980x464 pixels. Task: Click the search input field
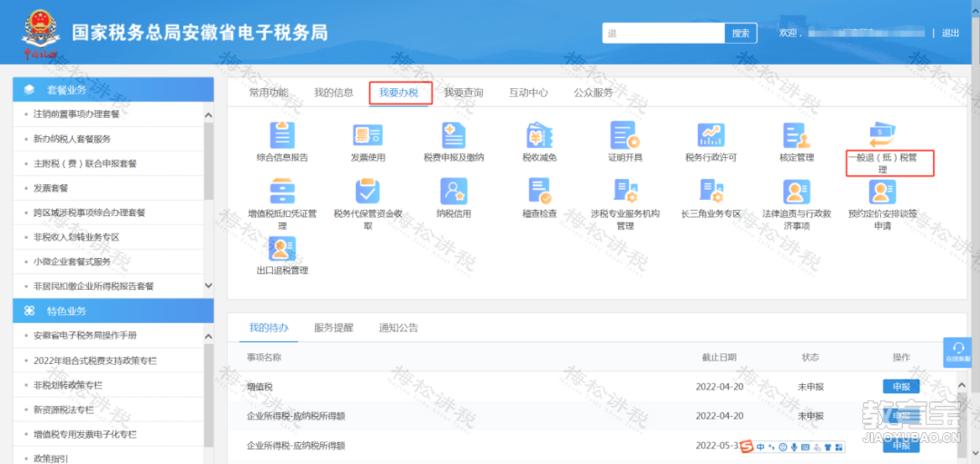click(662, 34)
